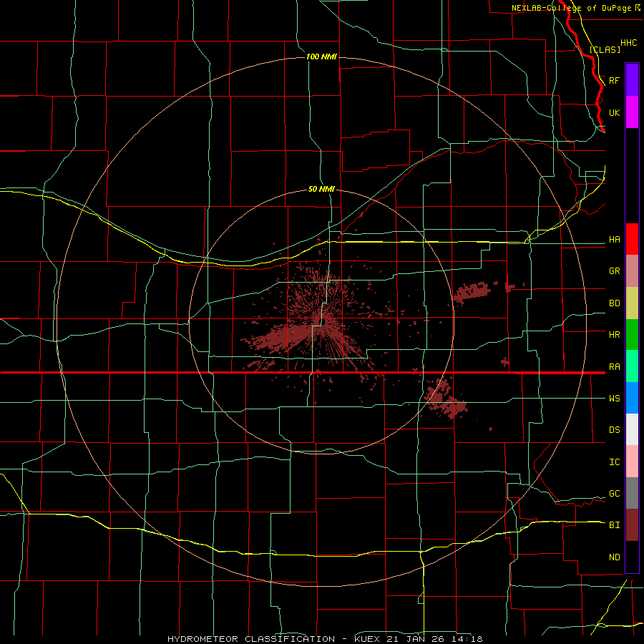This screenshot has height=644, width=644.
Task: Click the Hydrometeor Classification KUEX caption
Action: coord(324,639)
